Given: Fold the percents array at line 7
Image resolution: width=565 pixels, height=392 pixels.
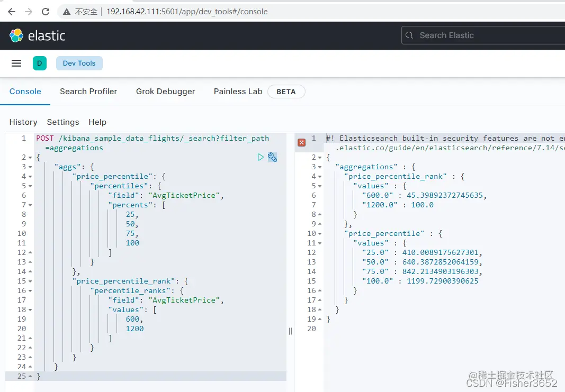Looking at the screenshot, I should click(30, 205).
